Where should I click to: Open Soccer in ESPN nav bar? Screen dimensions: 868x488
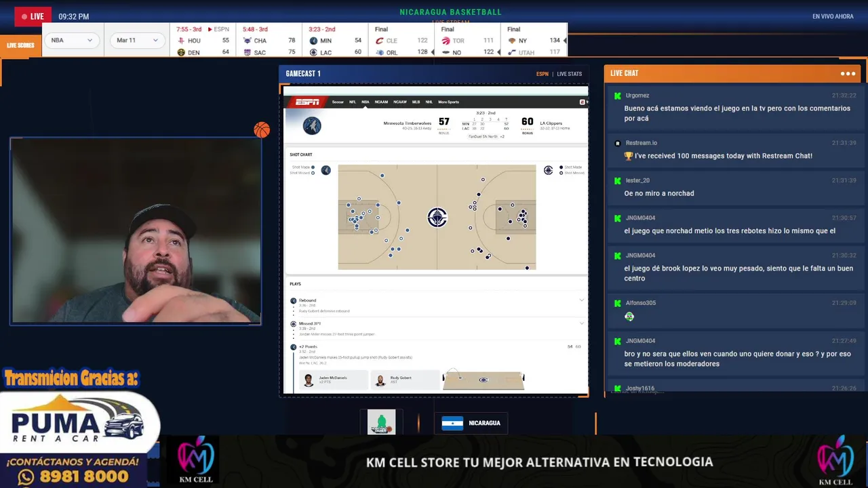click(338, 102)
